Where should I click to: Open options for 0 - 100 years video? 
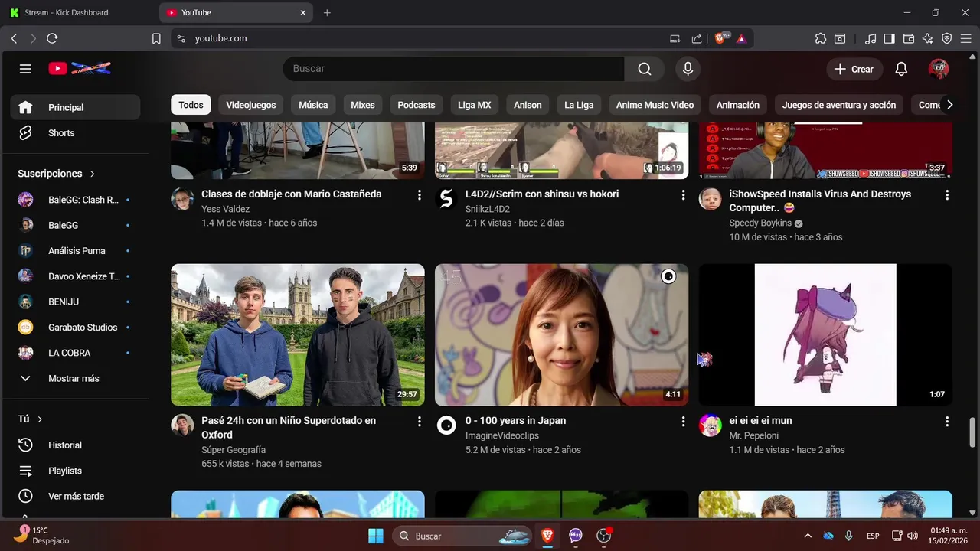(x=683, y=422)
